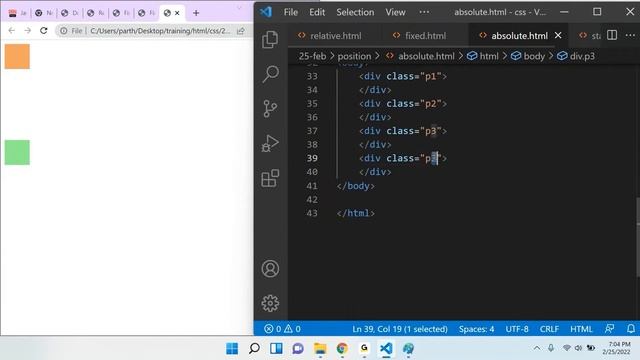The height and width of the screenshot is (360, 640).
Task: Share the page from address bar
Action: 241,31
